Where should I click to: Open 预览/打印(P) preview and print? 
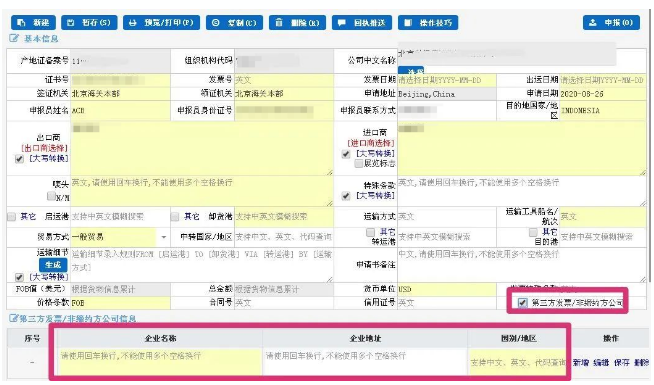161,23
